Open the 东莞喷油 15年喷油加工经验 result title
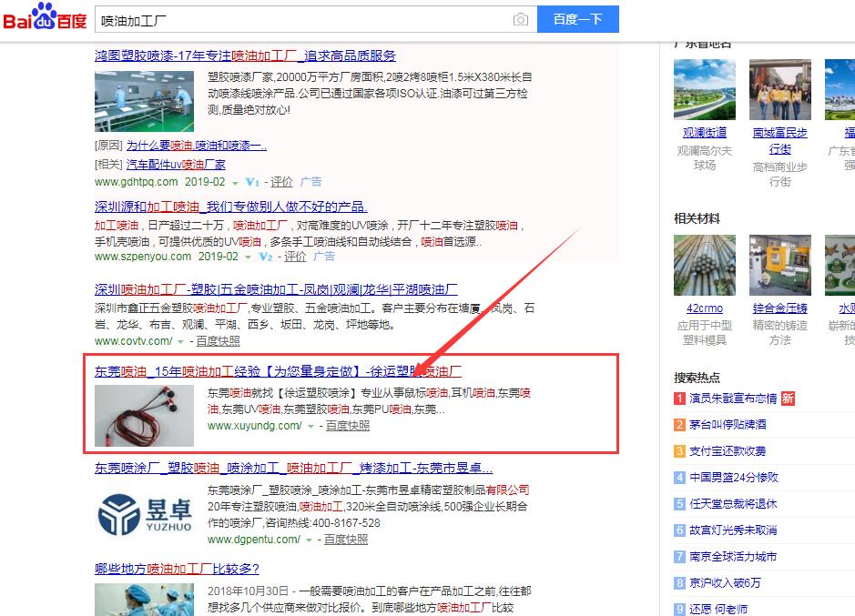Viewport: 855px width, 616px height. click(278, 371)
